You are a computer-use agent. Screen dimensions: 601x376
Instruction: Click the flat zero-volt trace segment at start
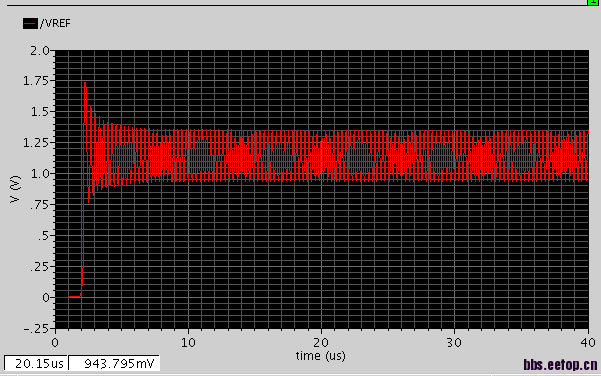(67, 297)
